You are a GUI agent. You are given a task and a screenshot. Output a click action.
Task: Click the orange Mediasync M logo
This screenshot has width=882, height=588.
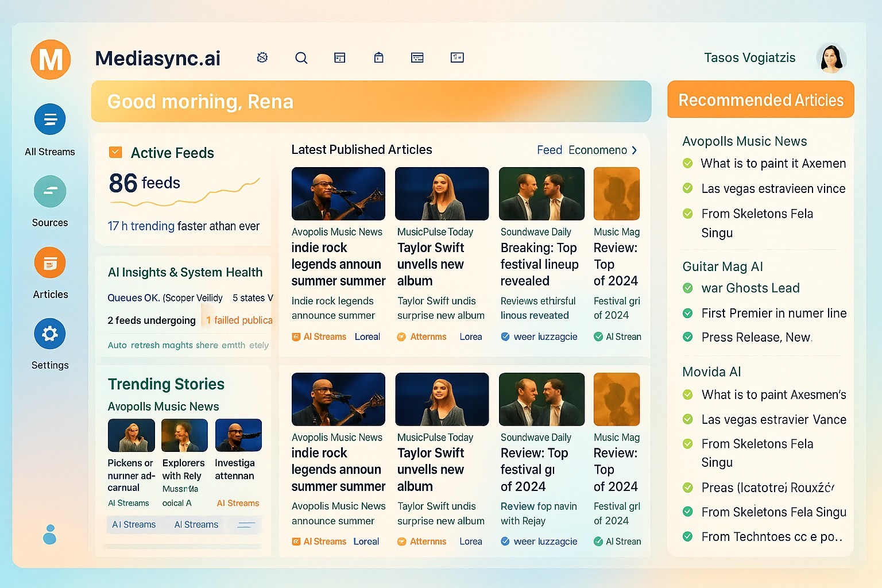coord(51,60)
